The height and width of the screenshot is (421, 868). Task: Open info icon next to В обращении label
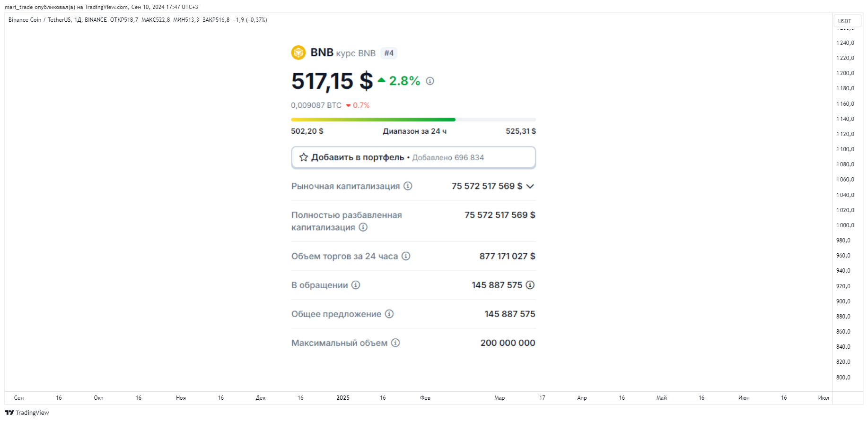click(x=356, y=285)
